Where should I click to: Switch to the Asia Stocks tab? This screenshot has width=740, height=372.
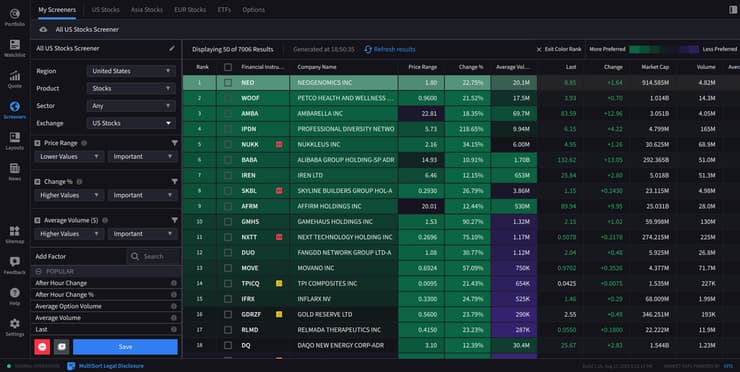click(x=147, y=9)
